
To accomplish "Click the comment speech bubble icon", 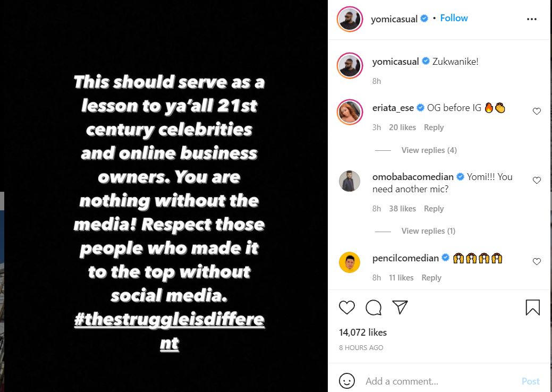I will coord(373,307).
